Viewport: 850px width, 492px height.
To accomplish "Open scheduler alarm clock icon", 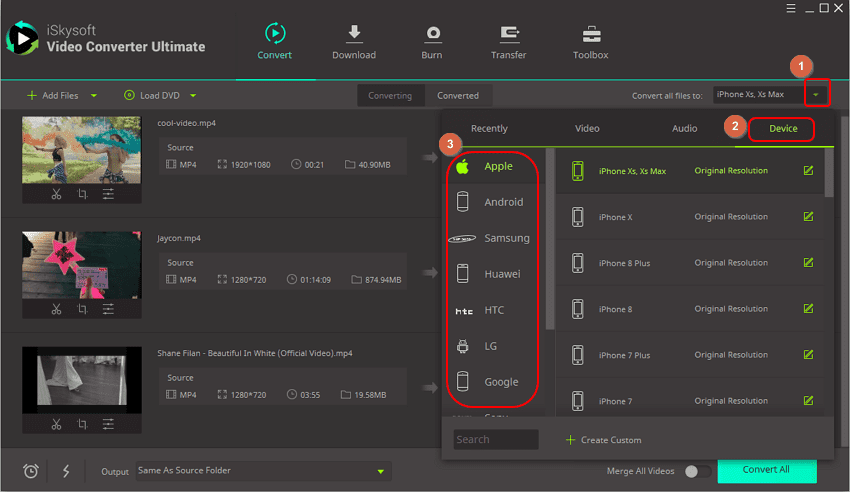I will click(31, 471).
